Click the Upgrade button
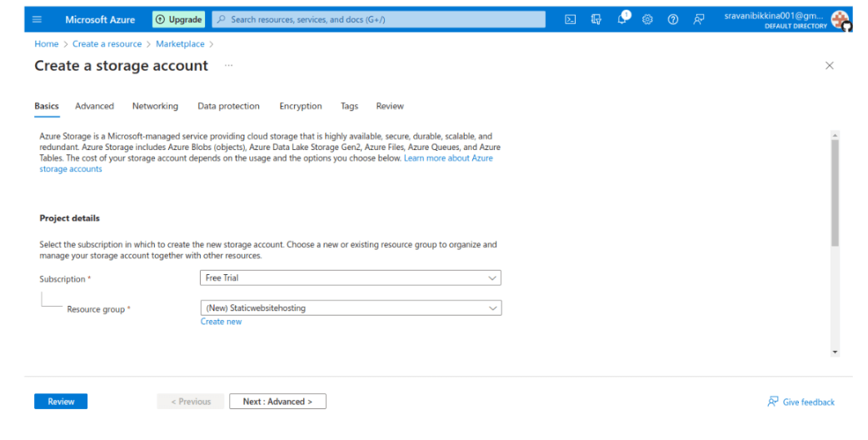The image size is (868, 440). 178,19
